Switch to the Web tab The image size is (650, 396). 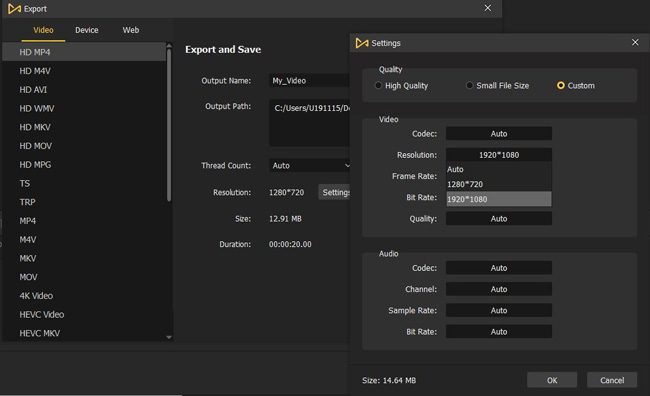(x=131, y=30)
